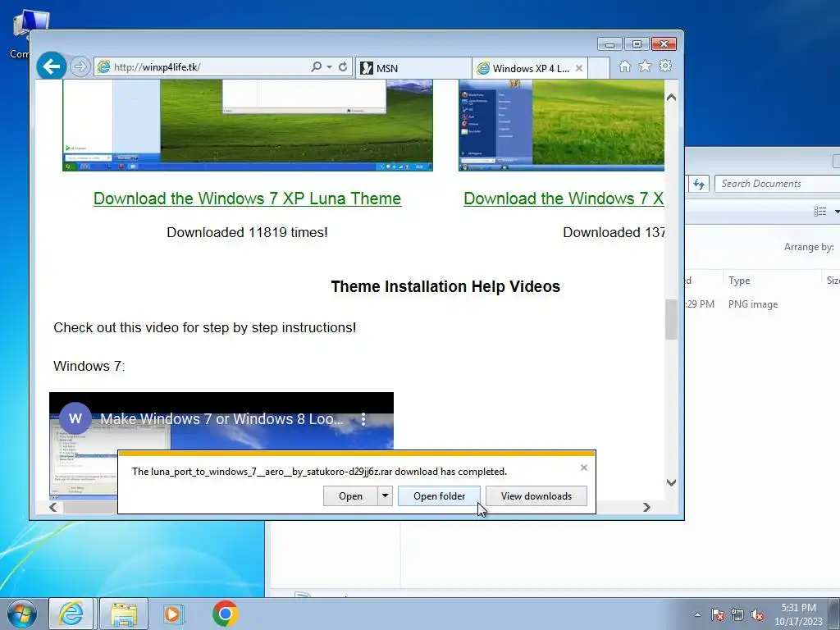The image size is (840, 630).
Task: Open the Explorer change view icon
Action: click(x=819, y=211)
